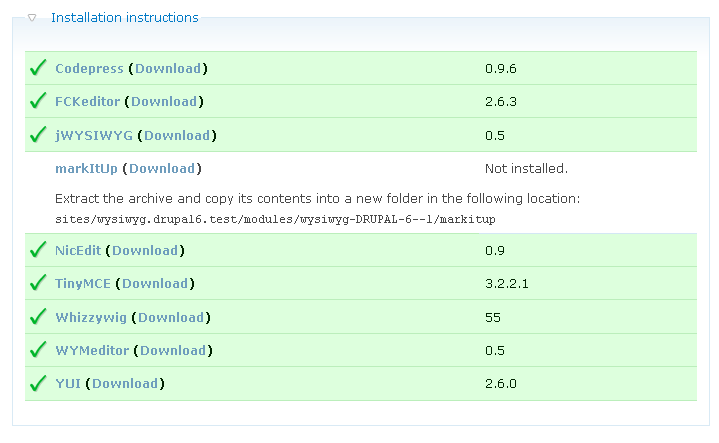This screenshot has width=719, height=443.
Task: Click Download next to markItUp
Action: [162, 168]
